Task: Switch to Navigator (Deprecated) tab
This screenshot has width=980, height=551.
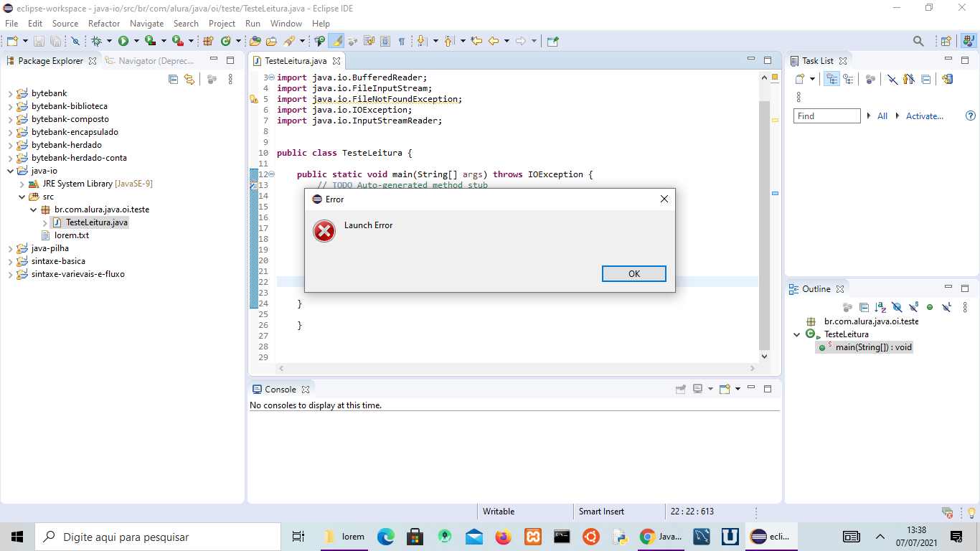Action: pos(150,61)
